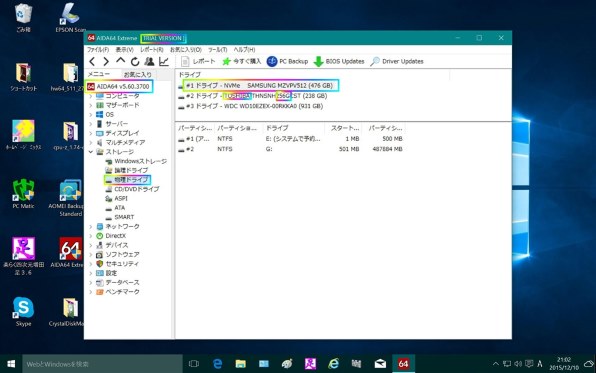Screen dimensions: 596x373
Task: Go back with the left arrow button
Action: pos(92,61)
